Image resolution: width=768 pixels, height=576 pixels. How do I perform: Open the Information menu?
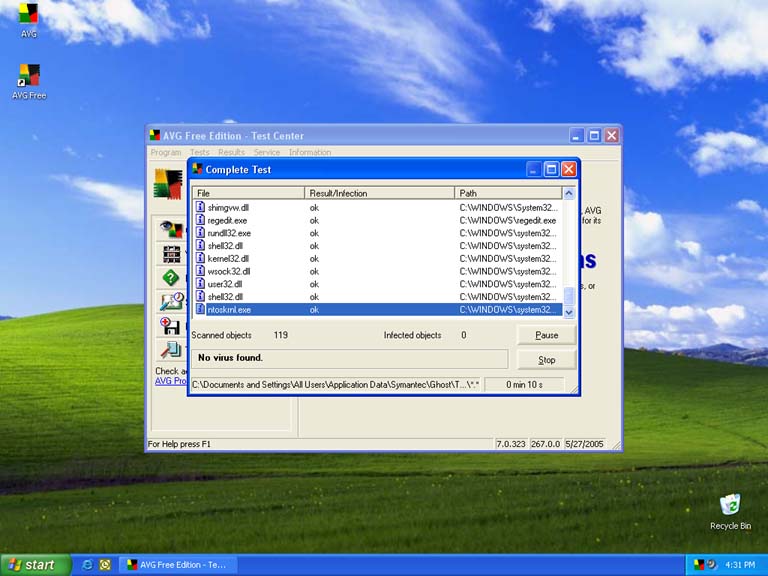pyautogui.click(x=310, y=152)
